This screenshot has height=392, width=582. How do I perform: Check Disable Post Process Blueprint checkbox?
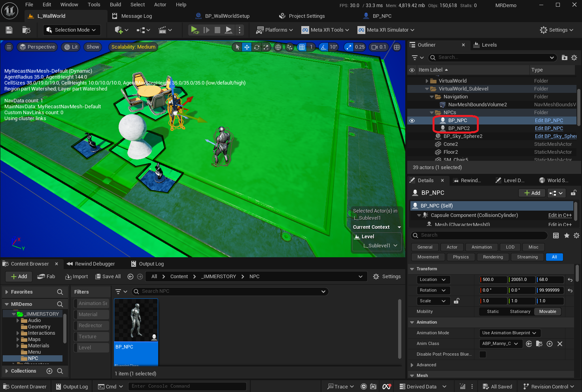483,354
